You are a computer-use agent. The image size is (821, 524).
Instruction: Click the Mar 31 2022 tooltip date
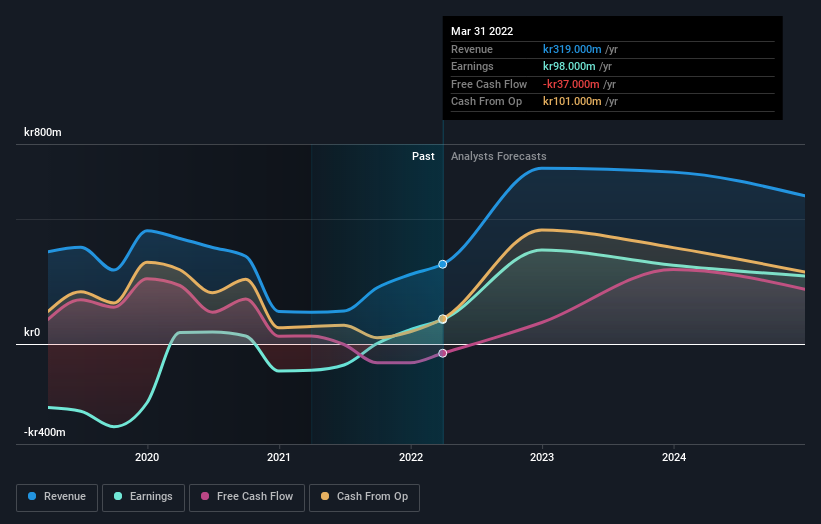[482, 31]
